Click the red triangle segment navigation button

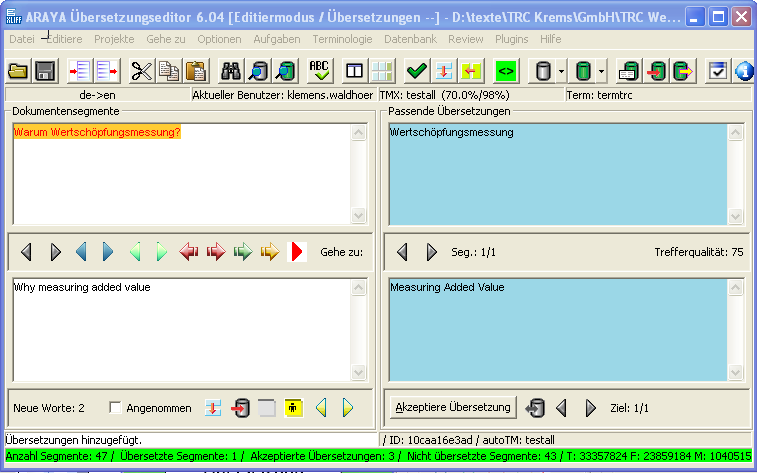297,252
